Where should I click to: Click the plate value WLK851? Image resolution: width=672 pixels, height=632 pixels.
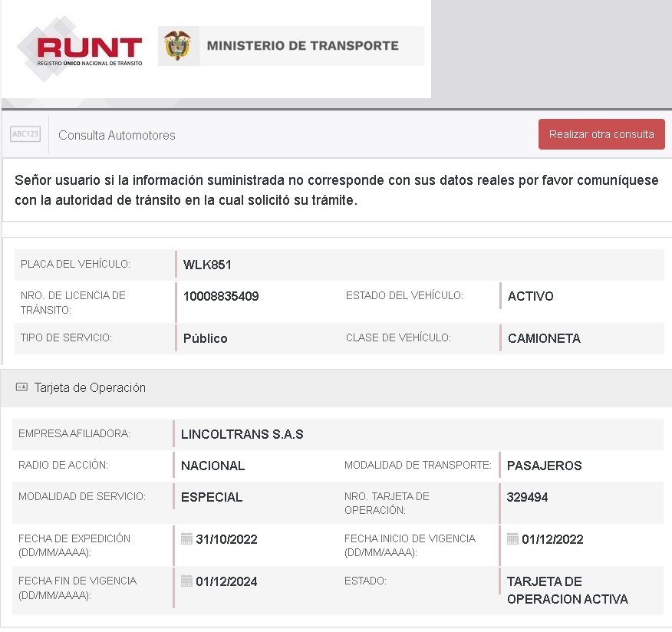[207, 265]
